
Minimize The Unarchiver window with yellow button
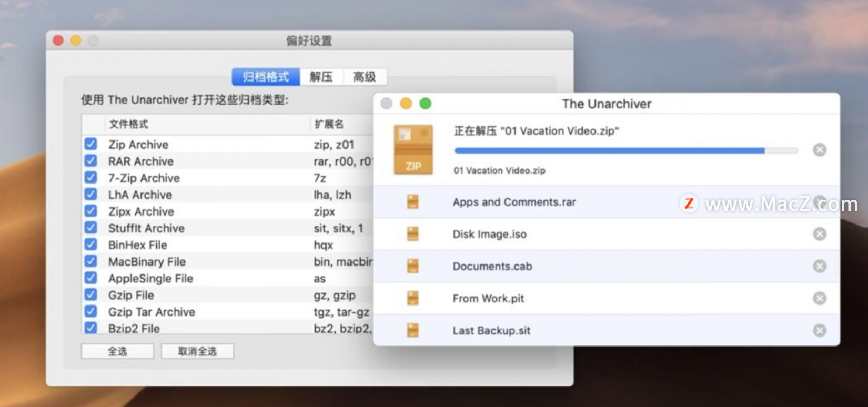pyautogui.click(x=406, y=104)
